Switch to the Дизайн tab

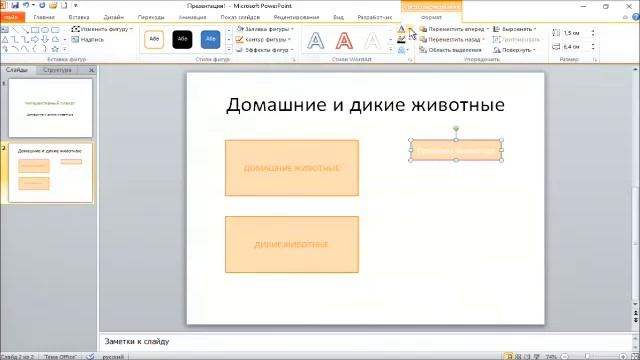click(x=114, y=17)
